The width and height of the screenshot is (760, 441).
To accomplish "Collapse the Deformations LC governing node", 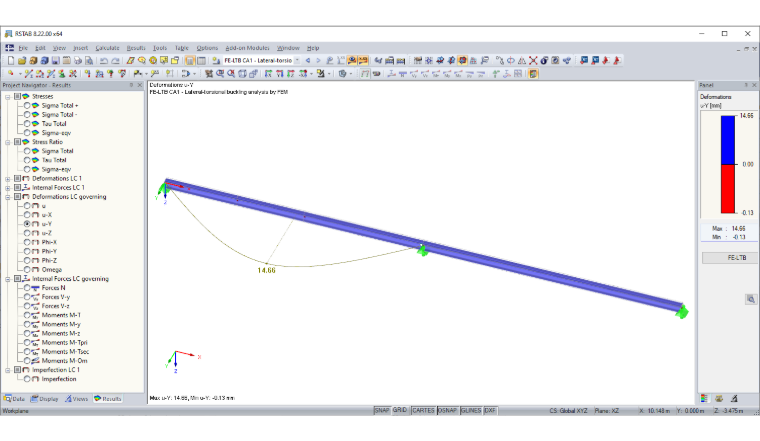I will coord(8,197).
